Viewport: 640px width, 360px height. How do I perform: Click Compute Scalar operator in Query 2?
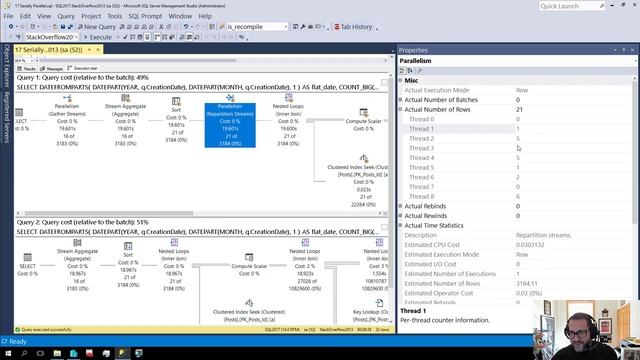click(249, 264)
